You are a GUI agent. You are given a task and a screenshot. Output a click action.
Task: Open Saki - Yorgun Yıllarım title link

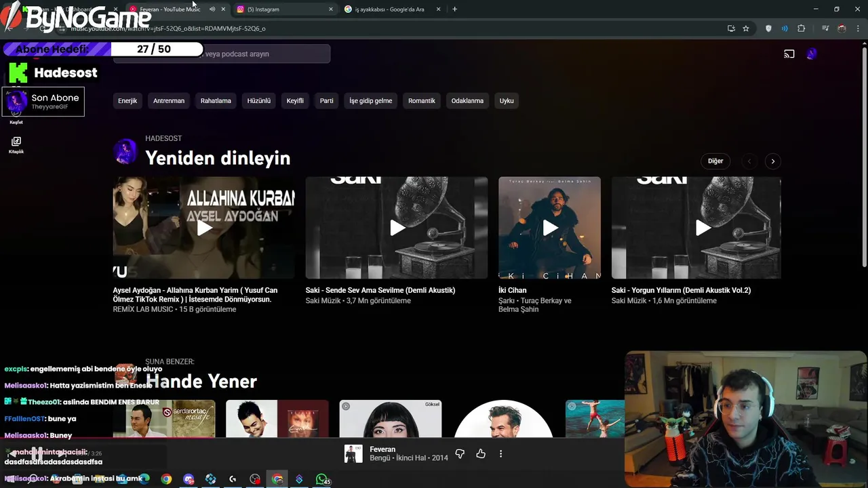(681, 290)
